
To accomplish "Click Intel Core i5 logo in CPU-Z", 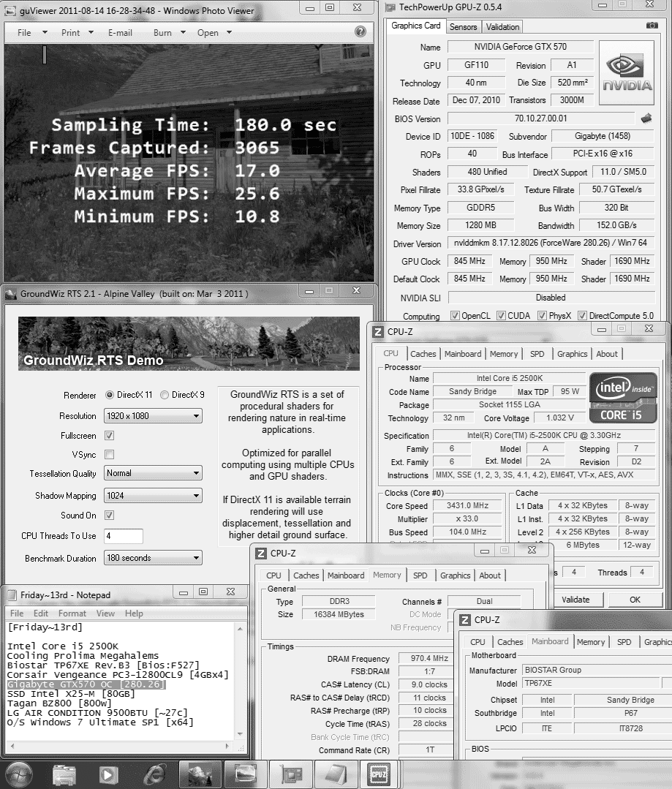I will click(623, 398).
